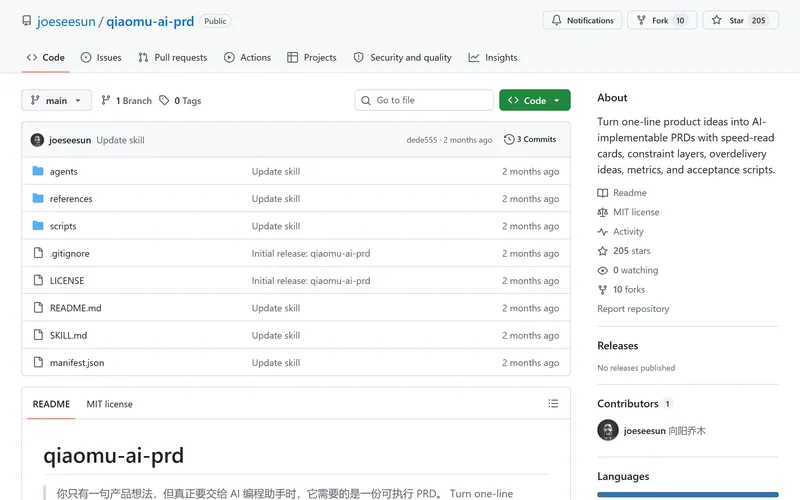
Task: Click Report repository link
Action: coord(633,309)
